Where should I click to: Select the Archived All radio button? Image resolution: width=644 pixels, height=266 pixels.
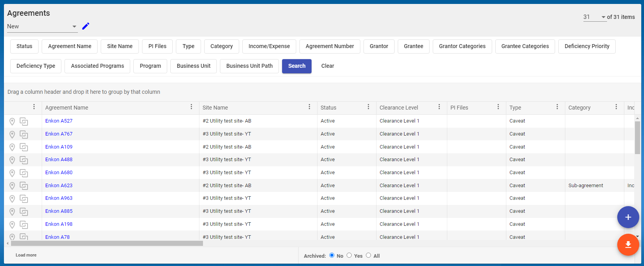point(368,255)
